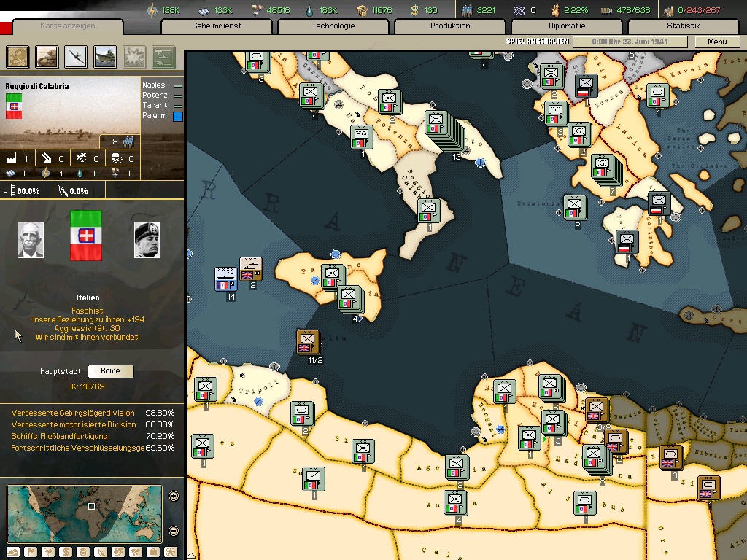Click the greyed-out explosion combat icon
Viewport: 747px width, 560px height.
pyautogui.click(x=134, y=57)
